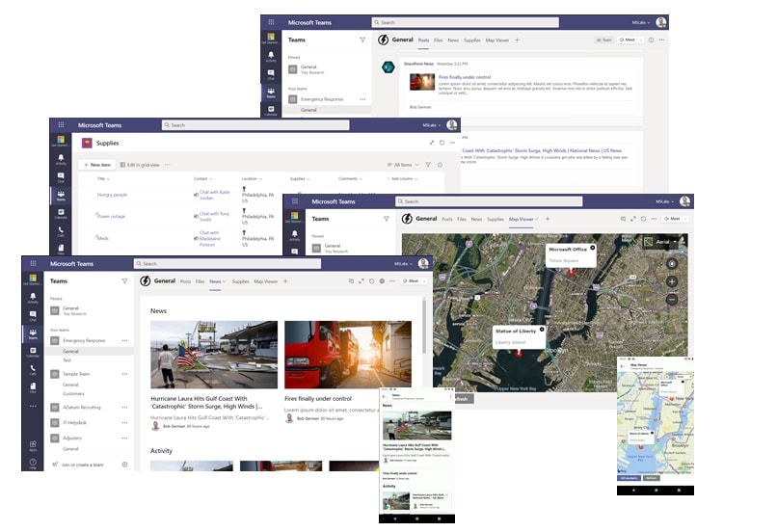Close the Statue of Liberty map popup
The image size is (777, 532).
(x=542, y=329)
